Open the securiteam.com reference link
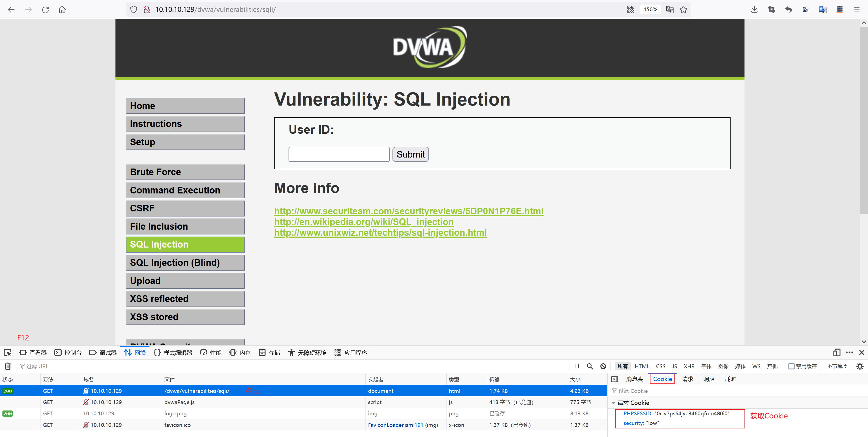868x437 pixels. coord(408,211)
